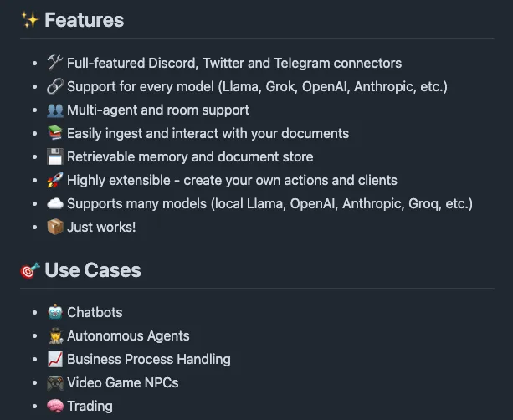Click the floppy disk memory icon
Image resolution: width=513 pixels, height=420 pixels.
(x=55, y=156)
